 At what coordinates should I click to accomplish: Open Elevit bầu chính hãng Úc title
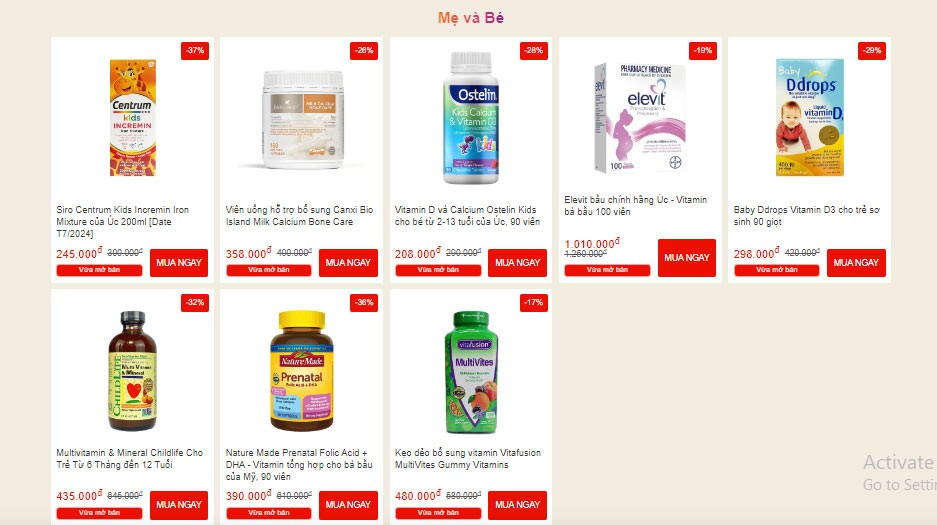636,205
